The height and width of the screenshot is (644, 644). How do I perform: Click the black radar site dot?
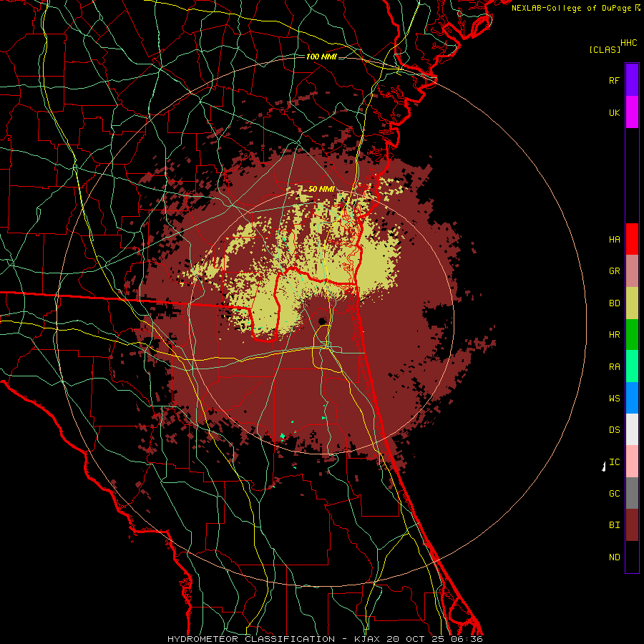pyautogui.click(x=321, y=321)
